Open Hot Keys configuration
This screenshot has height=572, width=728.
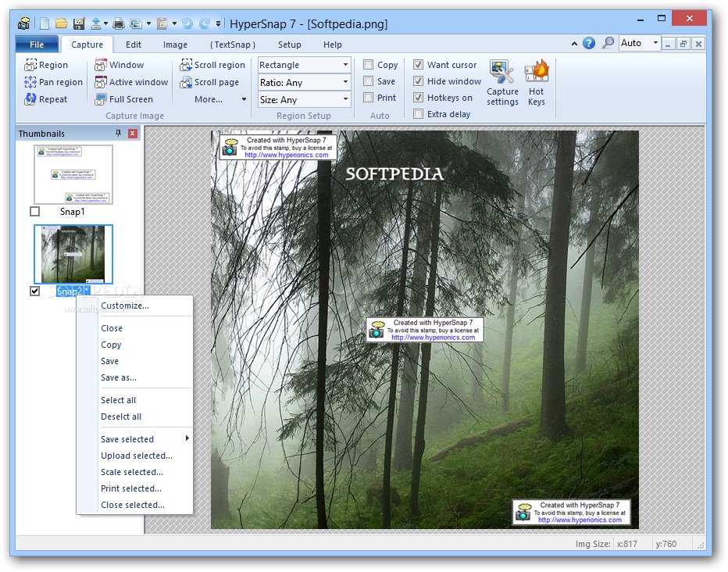537,83
